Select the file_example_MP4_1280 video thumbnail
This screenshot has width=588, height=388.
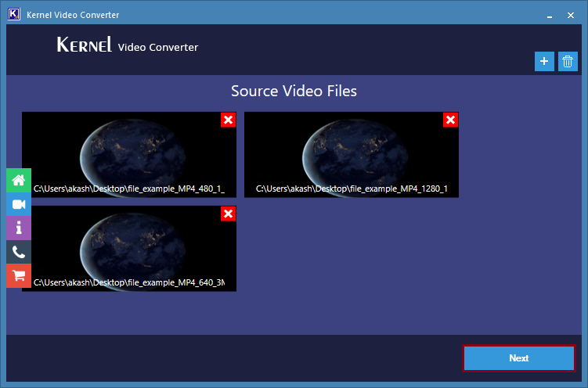[x=352, y=155]
